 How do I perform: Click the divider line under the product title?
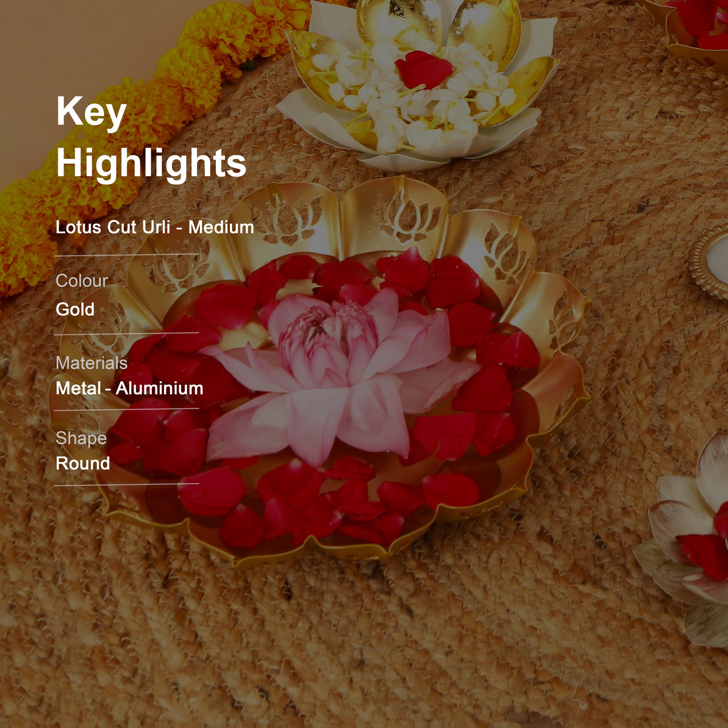click(x=126, y=254)
